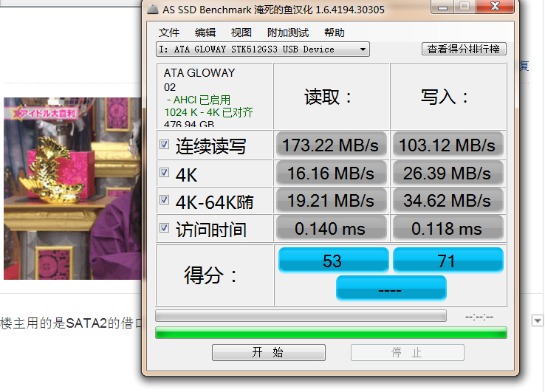Click the forum image thumbnail in background page
Viewport: 545px width, 392px height.
pos(72,188)
